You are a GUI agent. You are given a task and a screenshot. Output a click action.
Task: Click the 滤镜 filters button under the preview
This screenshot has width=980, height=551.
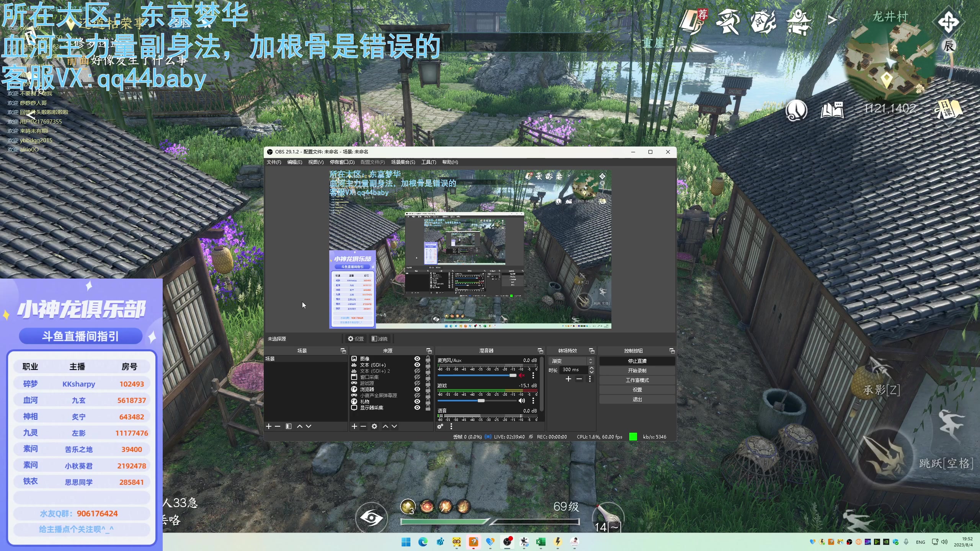coord(379,339)
